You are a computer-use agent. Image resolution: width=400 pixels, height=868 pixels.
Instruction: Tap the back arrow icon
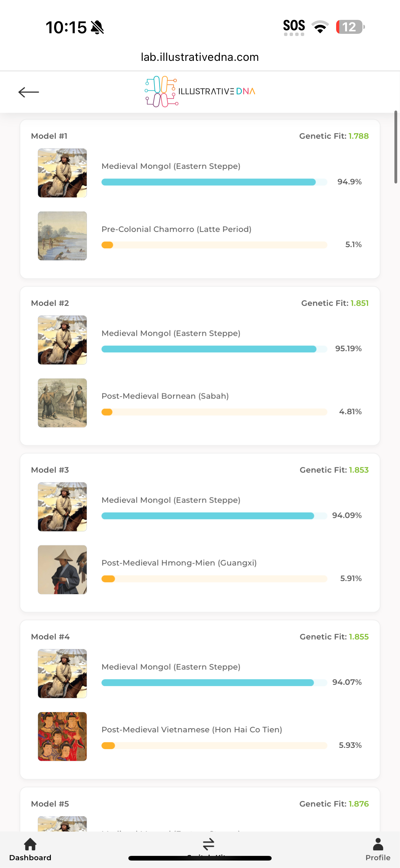tap(29, 92)
